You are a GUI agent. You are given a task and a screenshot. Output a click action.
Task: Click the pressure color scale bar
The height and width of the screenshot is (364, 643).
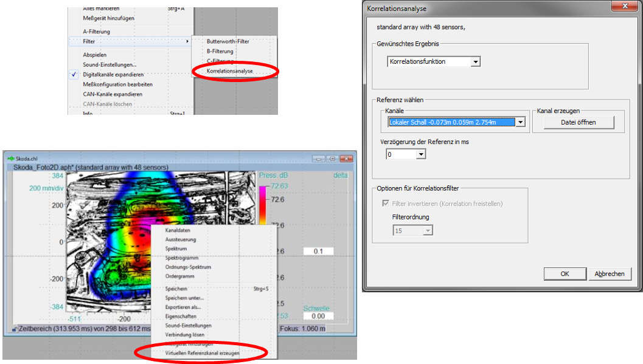point(262,205)
